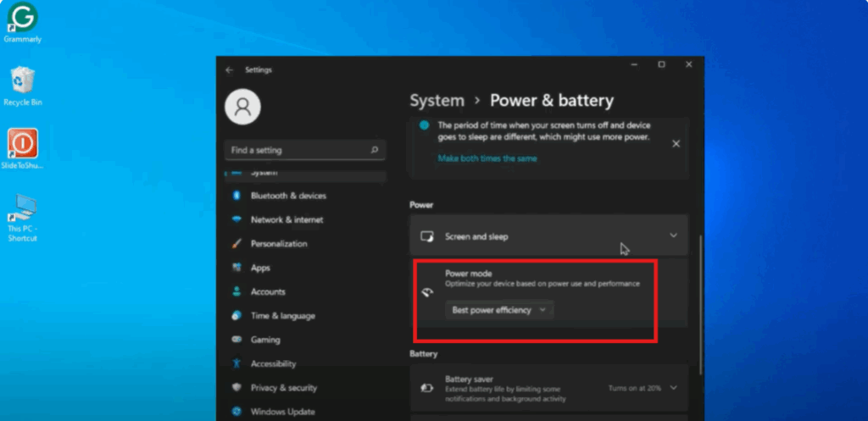Click the Windows Update refresh icon
Image resolution: width=868 pixels, height=421 pixels.
coord(237,412)
